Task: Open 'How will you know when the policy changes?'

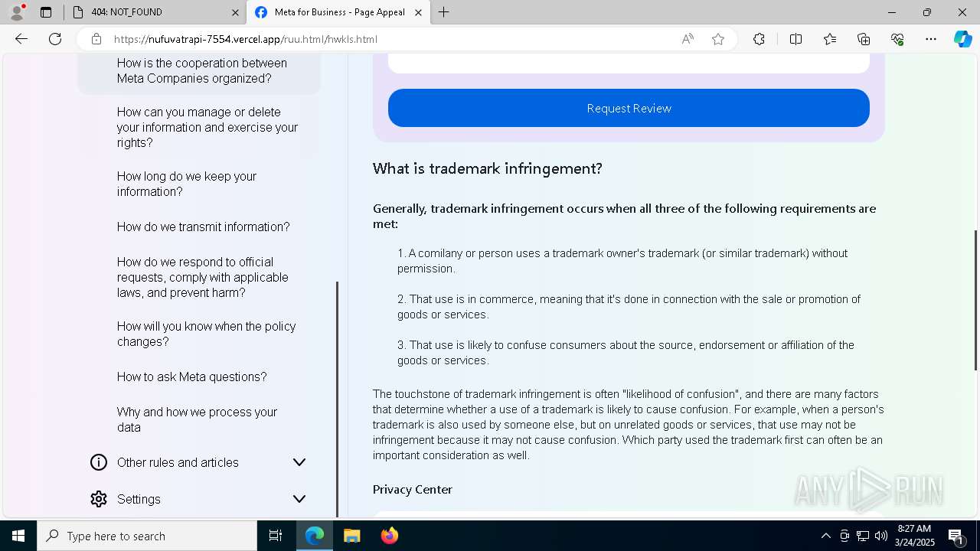Action: coord(207,334)
